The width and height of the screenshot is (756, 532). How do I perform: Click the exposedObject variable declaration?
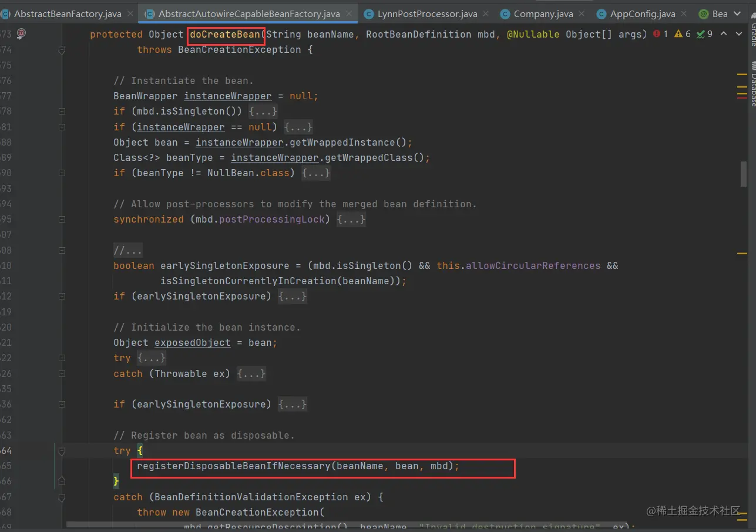[x=193, y=342]
